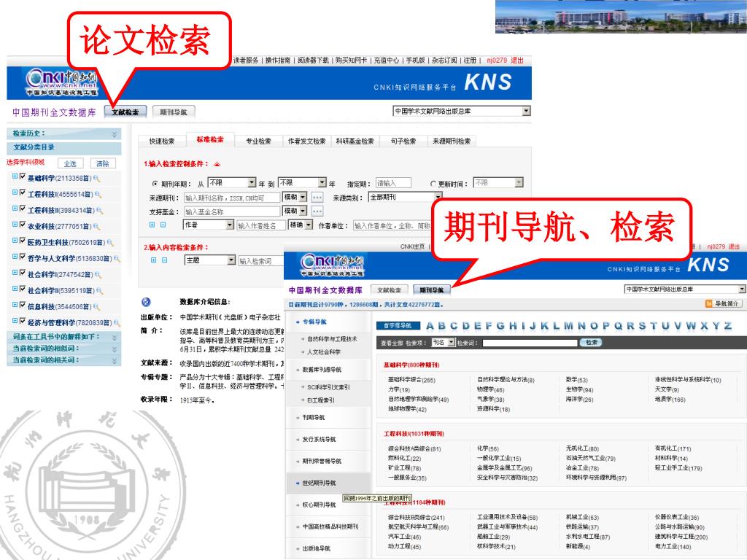
Task: Jump to initial letter S journals
Action: tap(642, 326)
